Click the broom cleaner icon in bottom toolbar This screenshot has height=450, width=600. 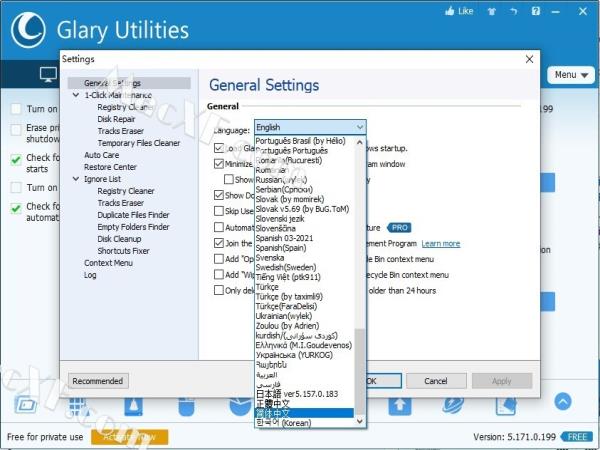(x=133, y=406)
